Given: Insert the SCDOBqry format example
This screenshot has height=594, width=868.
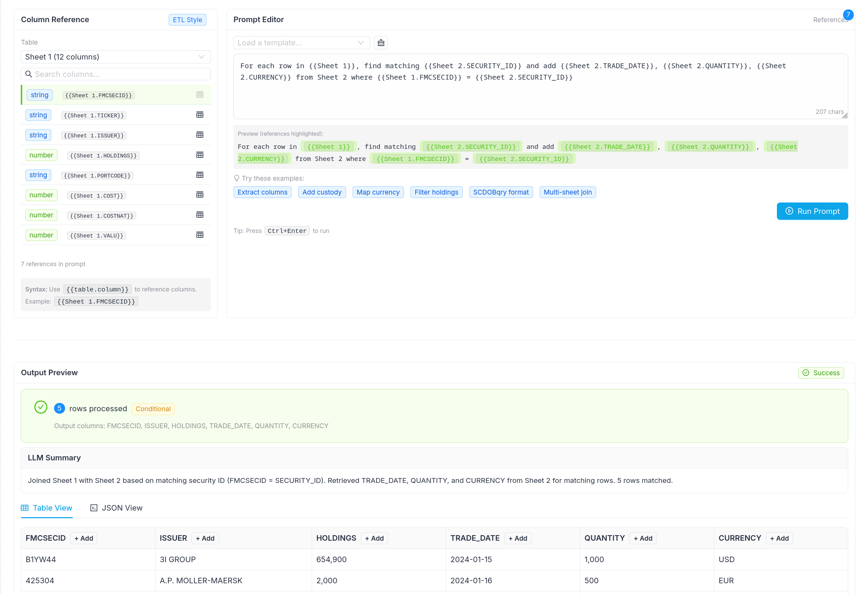Looking at the screenshot, I should 501,192.
